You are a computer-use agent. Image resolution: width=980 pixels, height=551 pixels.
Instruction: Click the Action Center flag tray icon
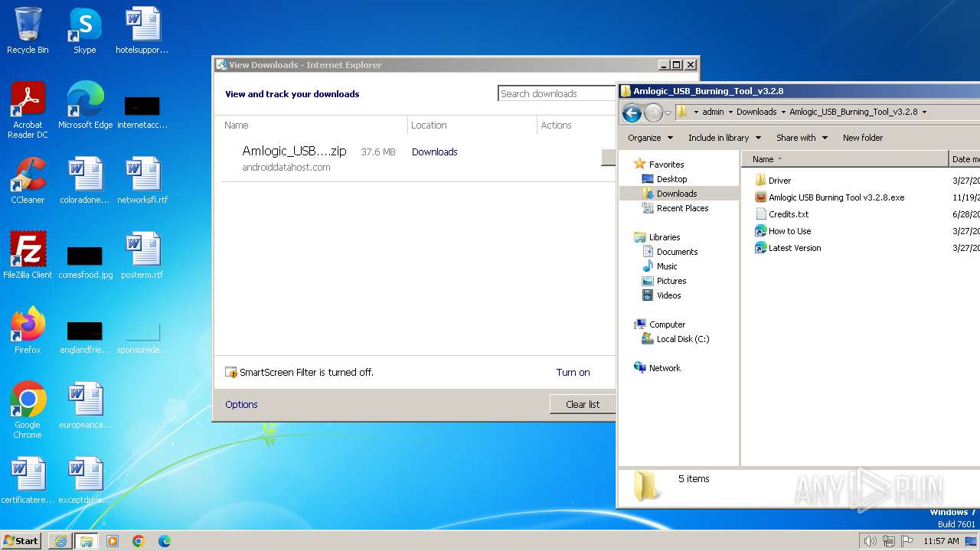[907, 541]
